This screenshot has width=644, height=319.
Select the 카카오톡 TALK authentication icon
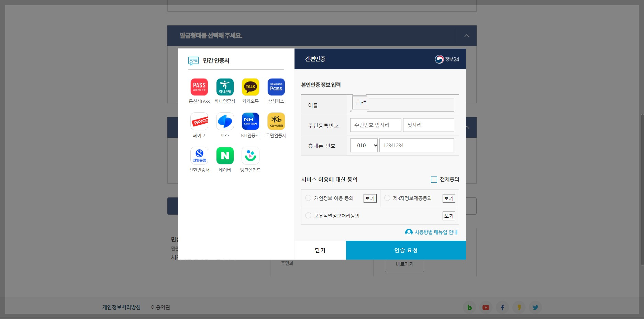click(251, 87)
